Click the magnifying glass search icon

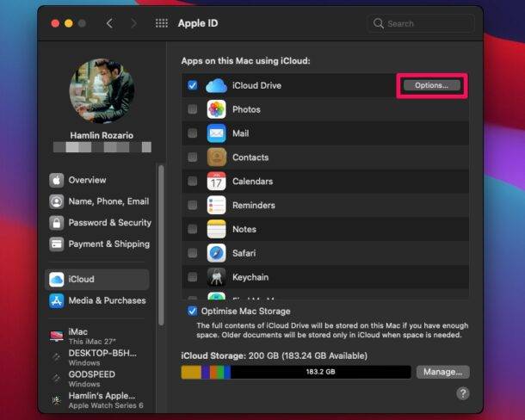(379, 23)
